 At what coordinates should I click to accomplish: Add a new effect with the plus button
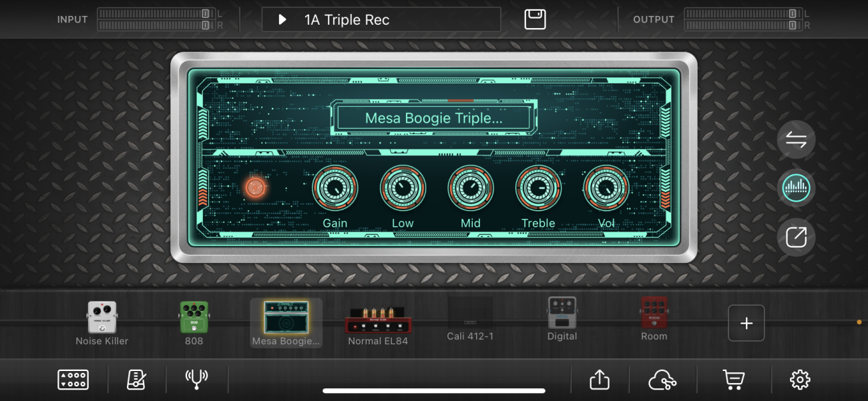[x=746, y=323]
